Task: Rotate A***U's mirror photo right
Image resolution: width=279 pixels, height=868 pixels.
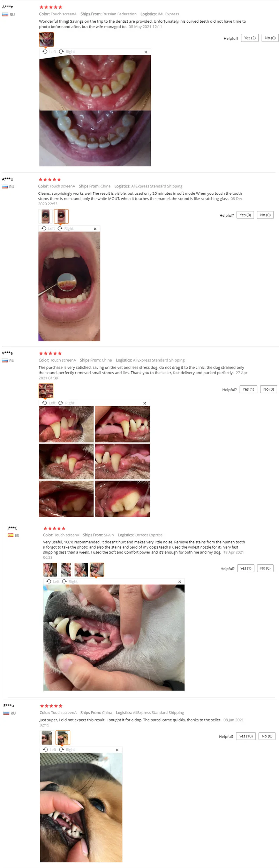Action: (x=66, y=229)
